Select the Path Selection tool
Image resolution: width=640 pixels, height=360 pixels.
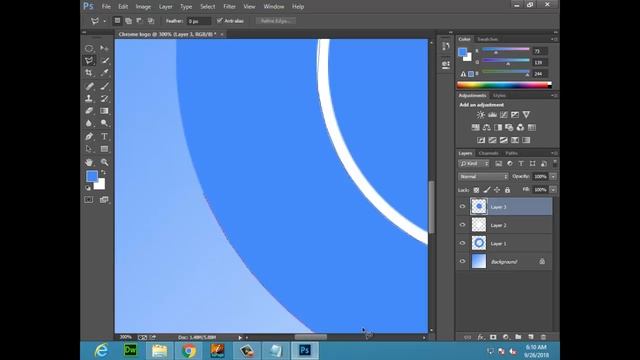(x=89, y=149)
